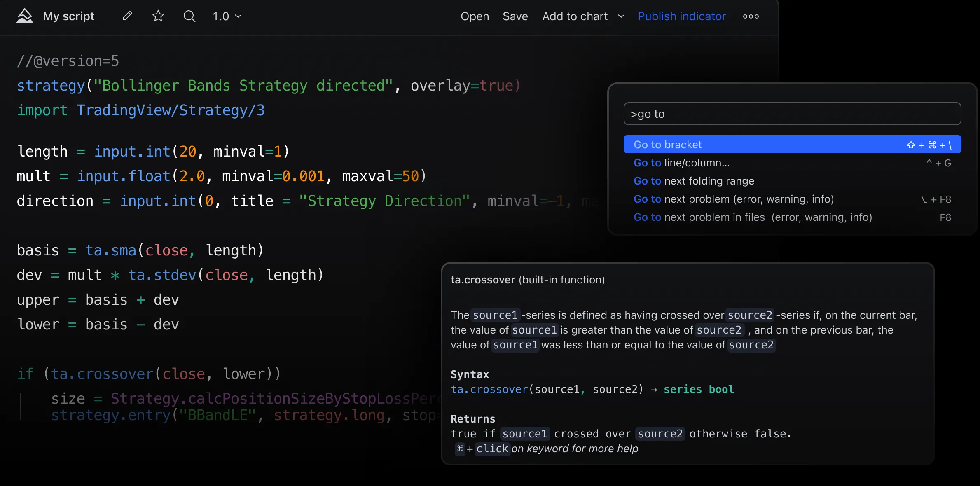Screen dimensions: 980x486
Task: Click Add to chart
Action: coord(575,16)
